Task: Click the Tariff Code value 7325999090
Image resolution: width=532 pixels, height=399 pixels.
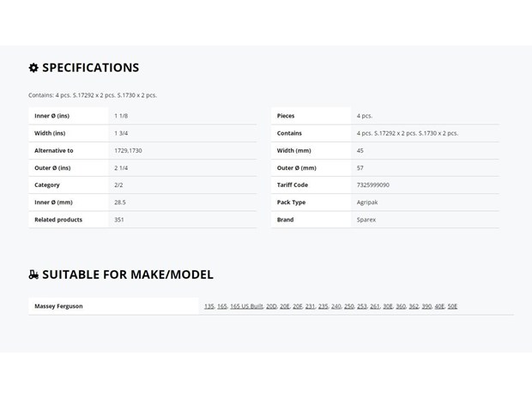Action: [x=373, y=184]
